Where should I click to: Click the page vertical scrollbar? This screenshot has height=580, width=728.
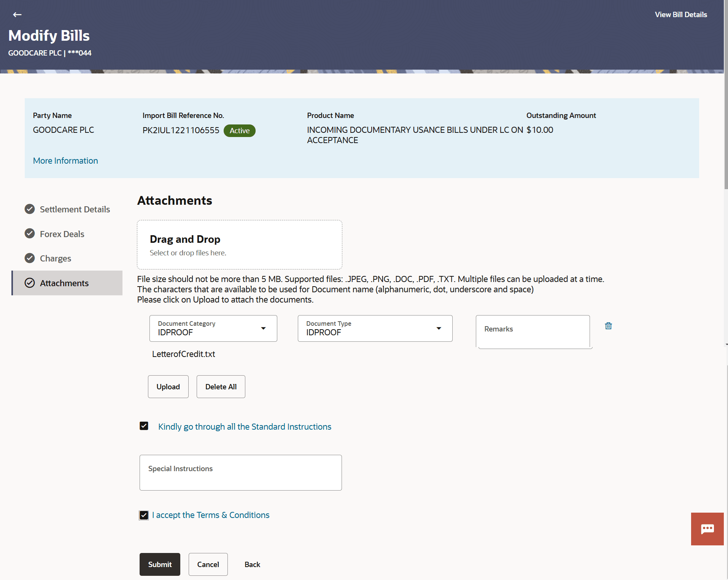coord(726,95)
